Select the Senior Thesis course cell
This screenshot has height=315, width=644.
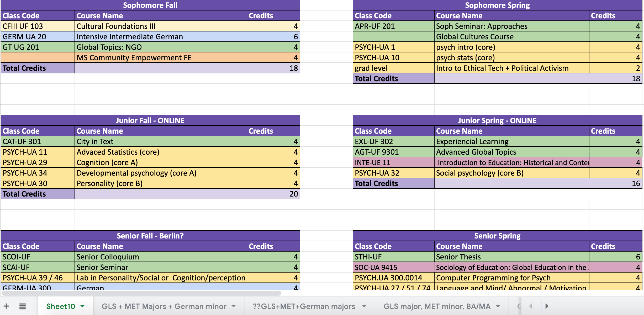511,257
